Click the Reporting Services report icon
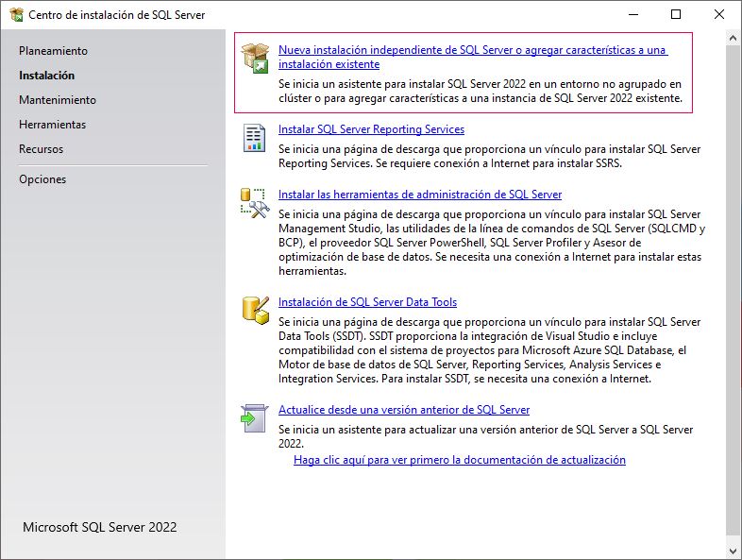 tap(255, 138)
